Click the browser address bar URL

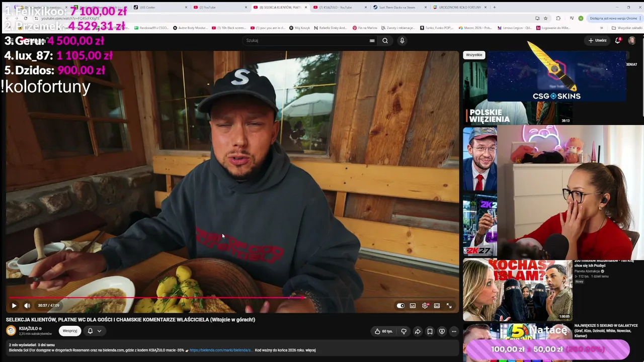click(x=70, y=19)
